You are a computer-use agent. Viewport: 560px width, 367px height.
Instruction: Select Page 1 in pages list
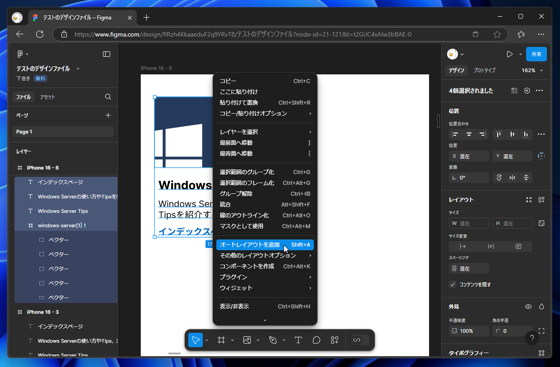63,132
